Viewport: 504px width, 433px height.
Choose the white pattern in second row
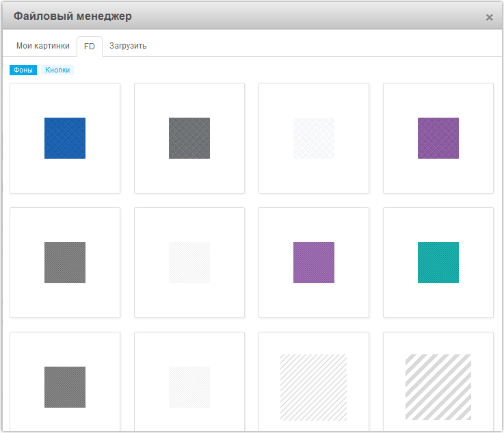[x=189, y=263]
